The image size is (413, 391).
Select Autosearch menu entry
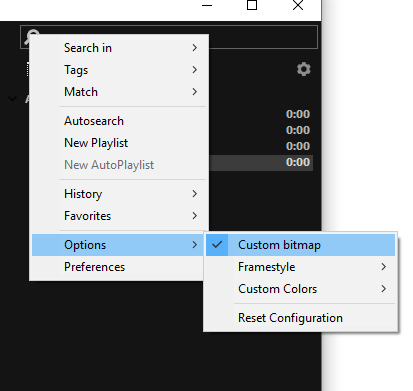click(119, 121)
